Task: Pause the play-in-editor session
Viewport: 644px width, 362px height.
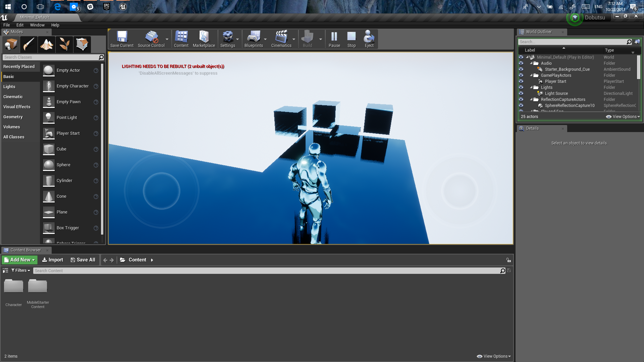Action: coord(334,39)
